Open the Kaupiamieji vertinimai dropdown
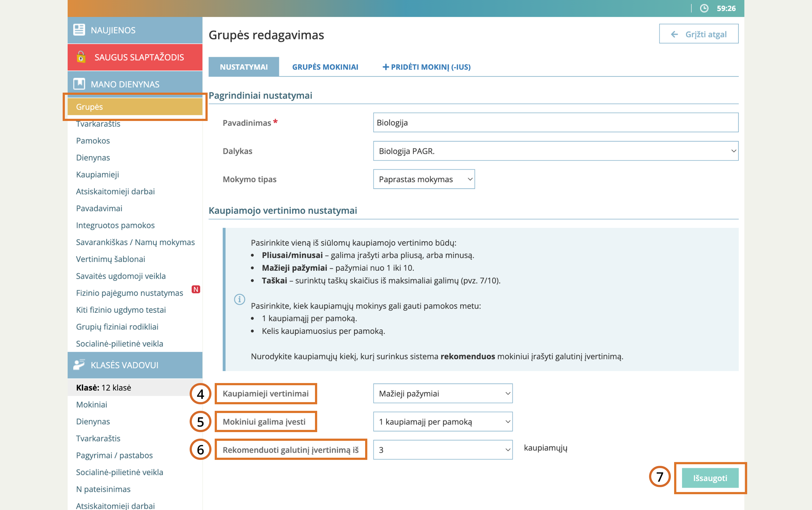 tap(443, 393)
